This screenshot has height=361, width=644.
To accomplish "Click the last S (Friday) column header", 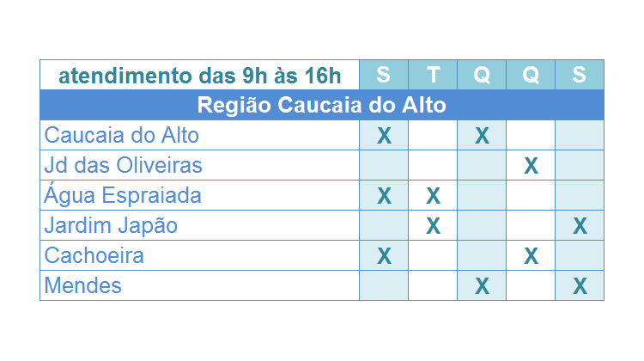I will click(580, 75).
